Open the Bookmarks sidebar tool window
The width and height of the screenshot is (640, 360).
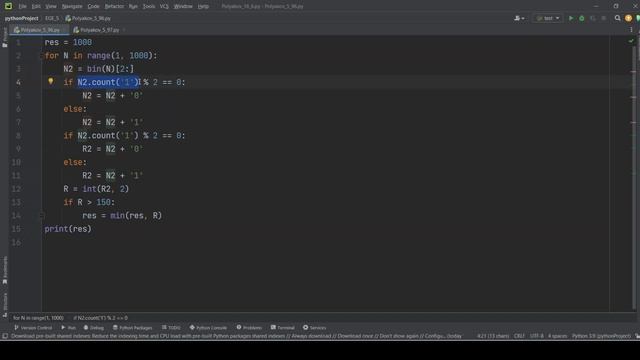[5, 270]
